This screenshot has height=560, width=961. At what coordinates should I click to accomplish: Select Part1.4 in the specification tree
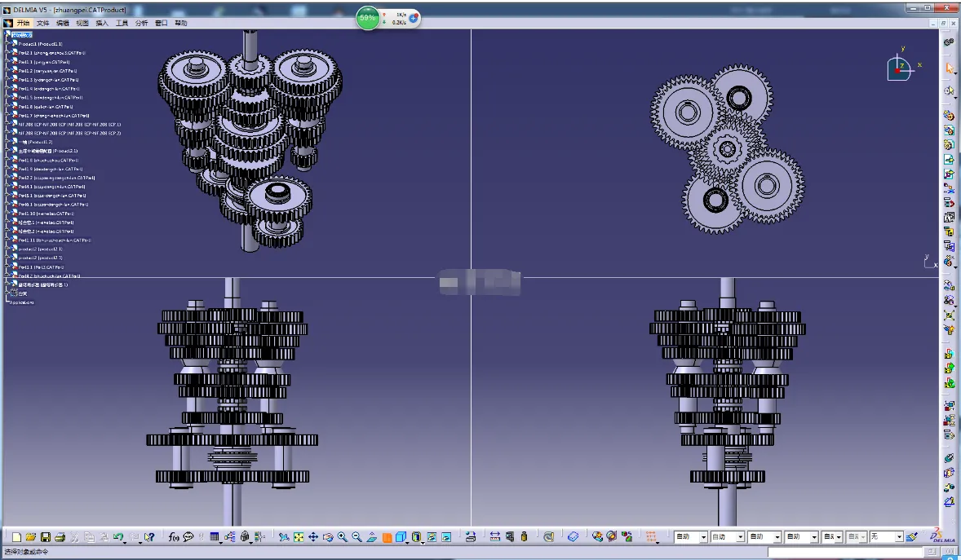[48, 88]
